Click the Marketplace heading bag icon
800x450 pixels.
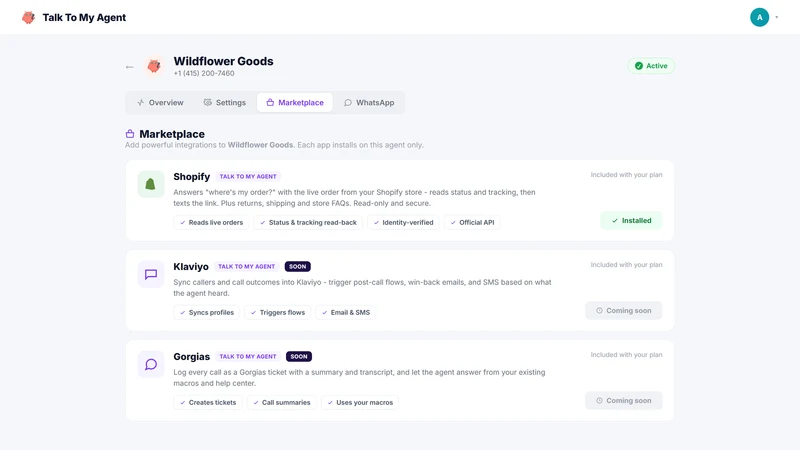[130, 134]
